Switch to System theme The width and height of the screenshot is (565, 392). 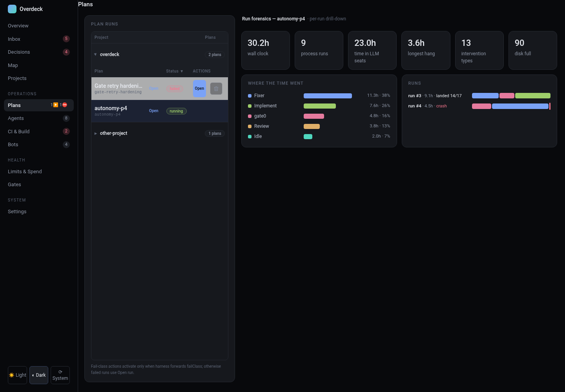tap(60, 375)
